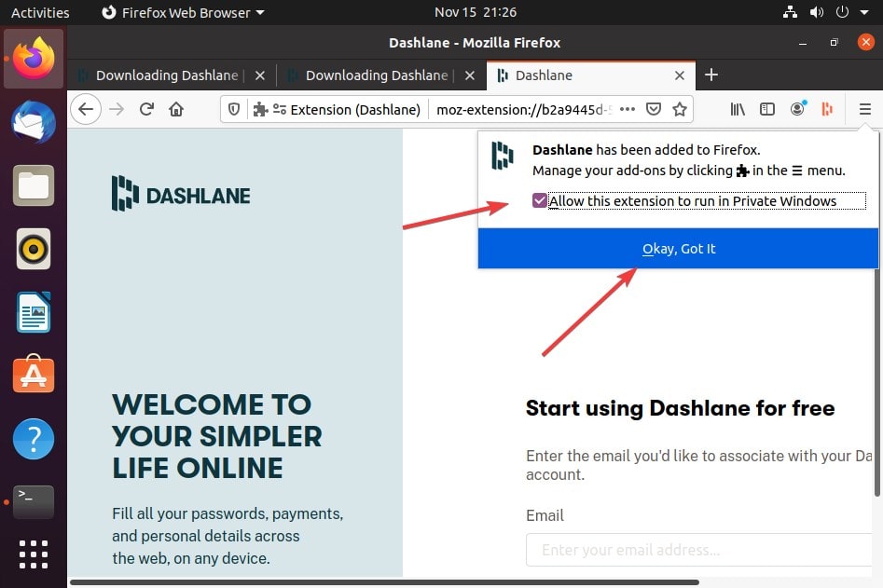This screenshot has height=588, width=883.
Task: Go to the Firefox home page
Action: point(176,109)
